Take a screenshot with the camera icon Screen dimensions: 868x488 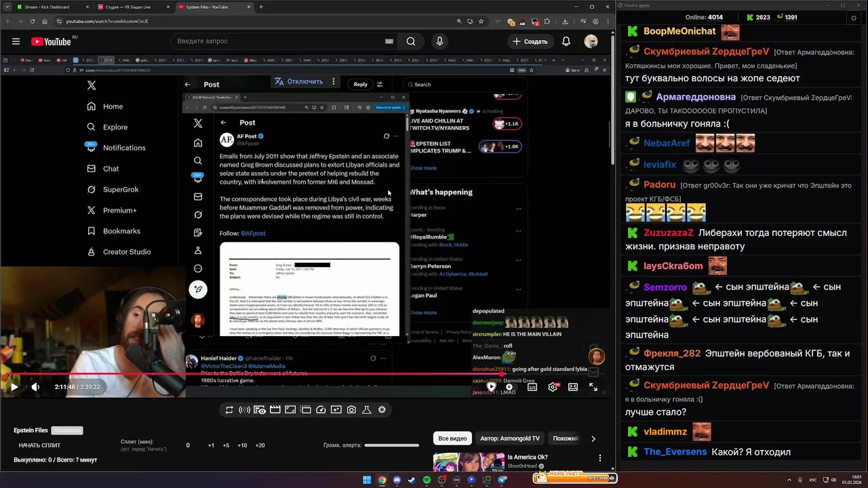tap(351, 409)
